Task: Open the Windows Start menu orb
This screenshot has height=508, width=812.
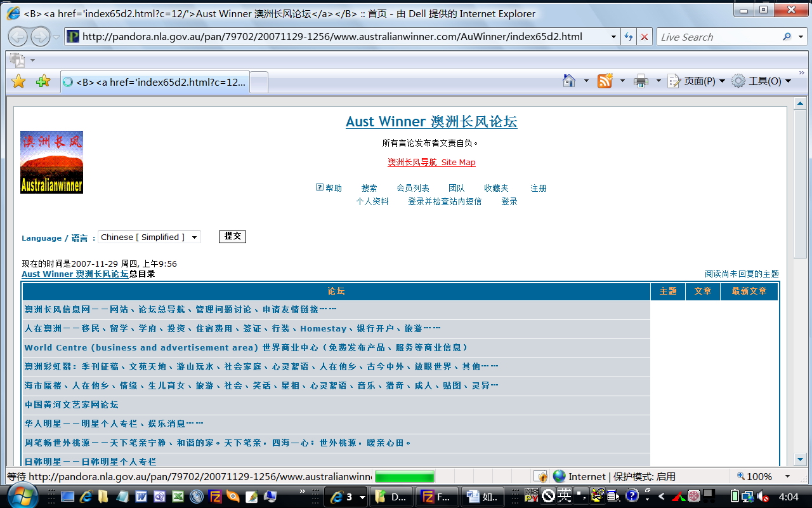Action: pyautogui.click(x=23, y=496)
